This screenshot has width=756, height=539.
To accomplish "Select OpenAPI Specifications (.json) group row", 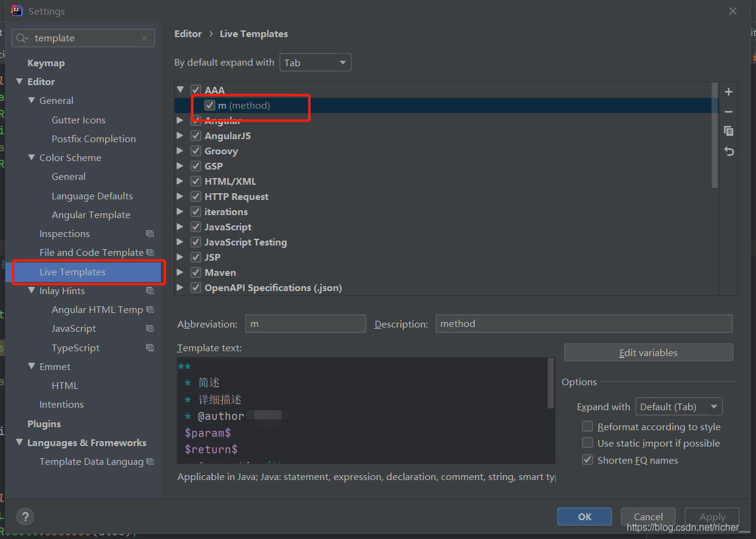I will (446, 287).
